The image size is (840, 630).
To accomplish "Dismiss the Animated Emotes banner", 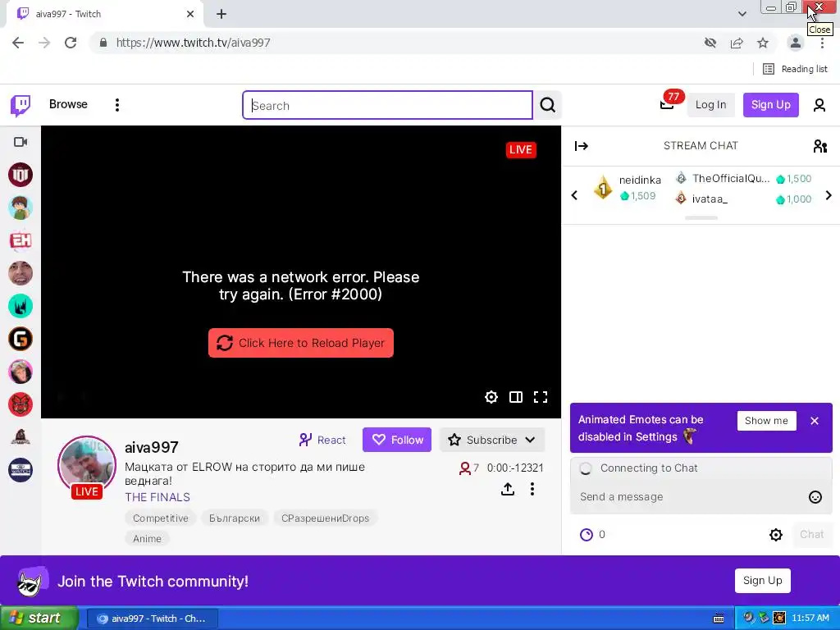I will click(815, 421).
